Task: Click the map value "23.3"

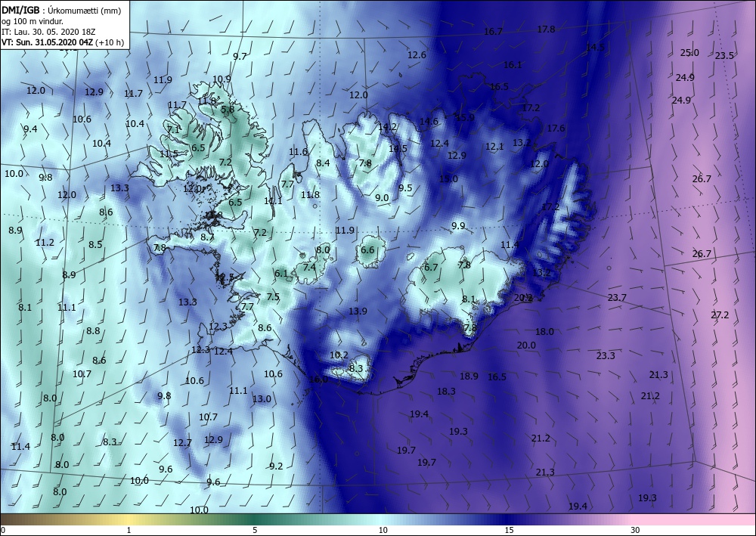Action: 606,355
